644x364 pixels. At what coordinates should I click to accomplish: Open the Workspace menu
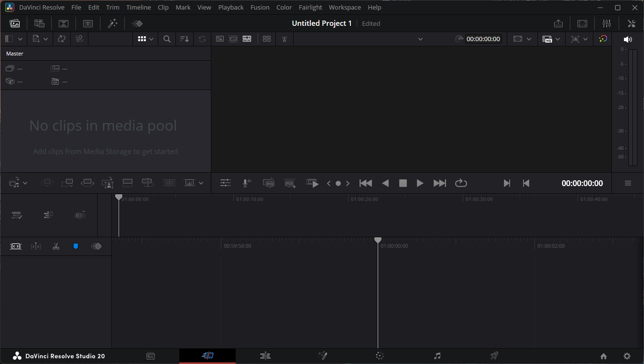pos(345,7)
